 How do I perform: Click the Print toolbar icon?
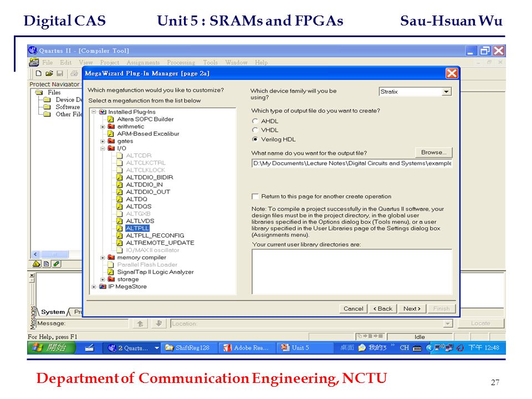coord(74,73)
